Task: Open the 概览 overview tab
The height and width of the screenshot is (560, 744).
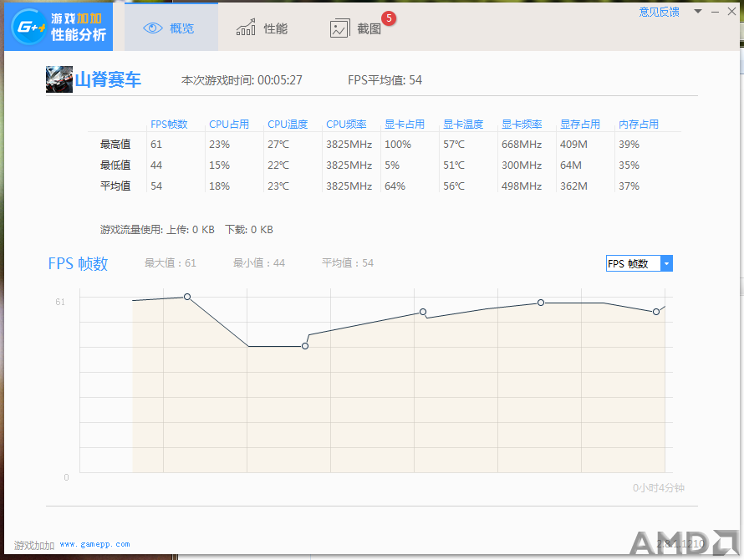Action: click(171, 27)
